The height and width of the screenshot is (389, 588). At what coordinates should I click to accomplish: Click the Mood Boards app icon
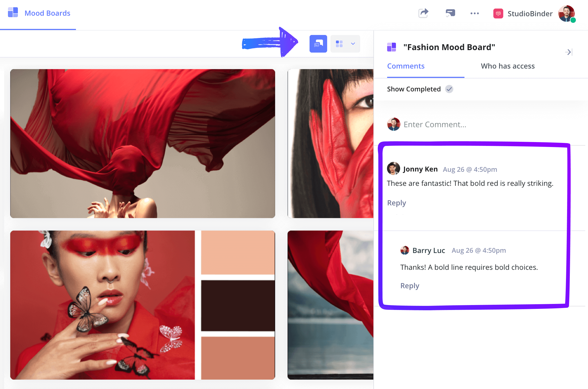(13, 13)
